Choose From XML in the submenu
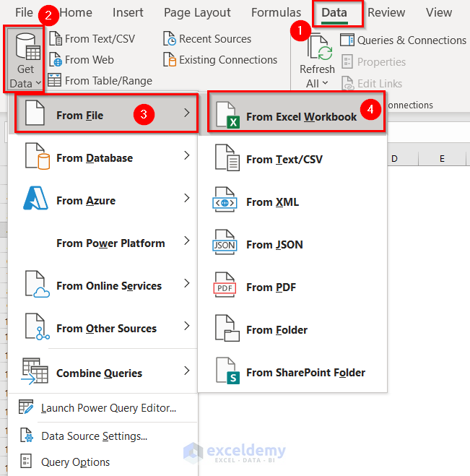470x476 pixels. pos(292,202)
